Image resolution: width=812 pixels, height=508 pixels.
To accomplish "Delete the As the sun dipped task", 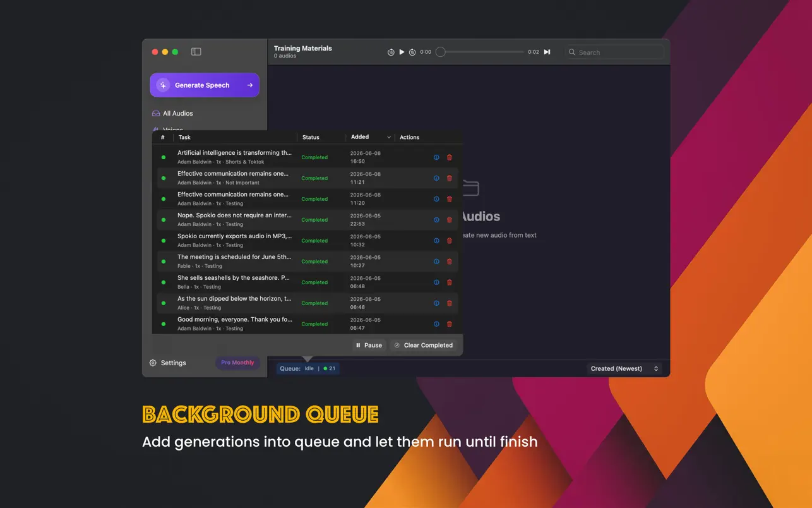I will (450, 303).
